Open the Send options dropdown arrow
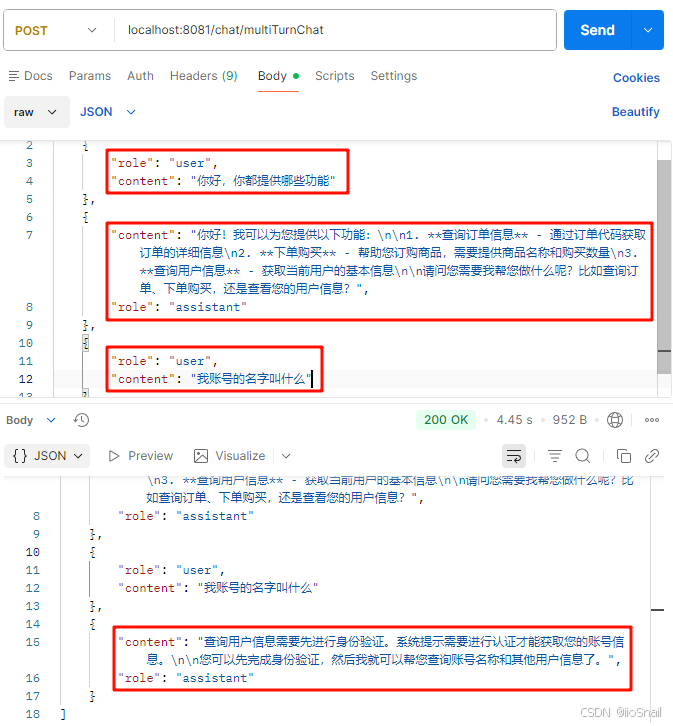 tap(648, 30)
